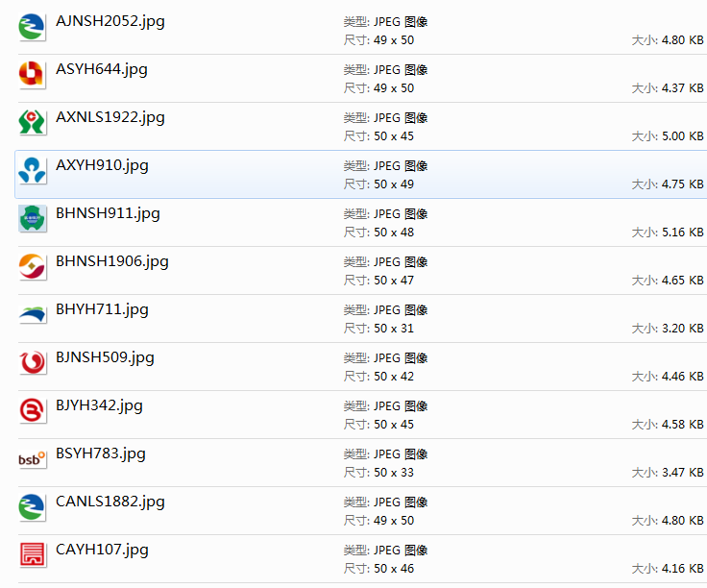Click the 50 x 47 dimension text
This screenshot has width=707, height=588.
point(394,281)
